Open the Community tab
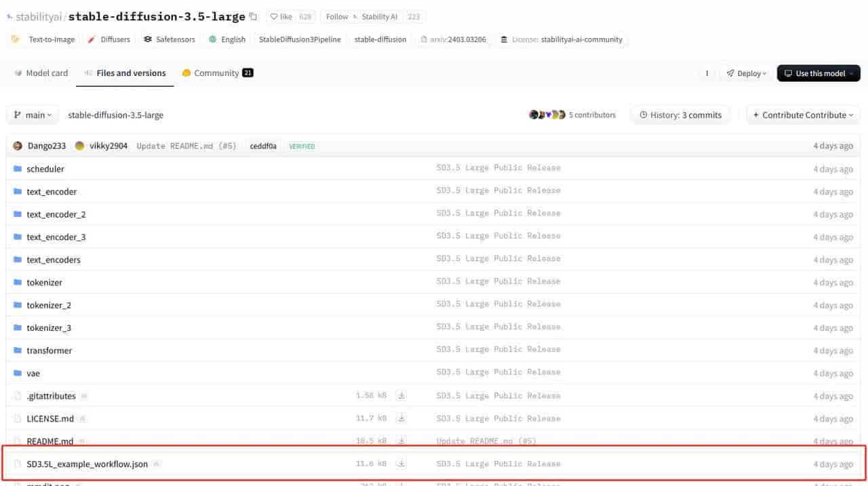Screen dimensions: 868x486 [x=218, y=73]
